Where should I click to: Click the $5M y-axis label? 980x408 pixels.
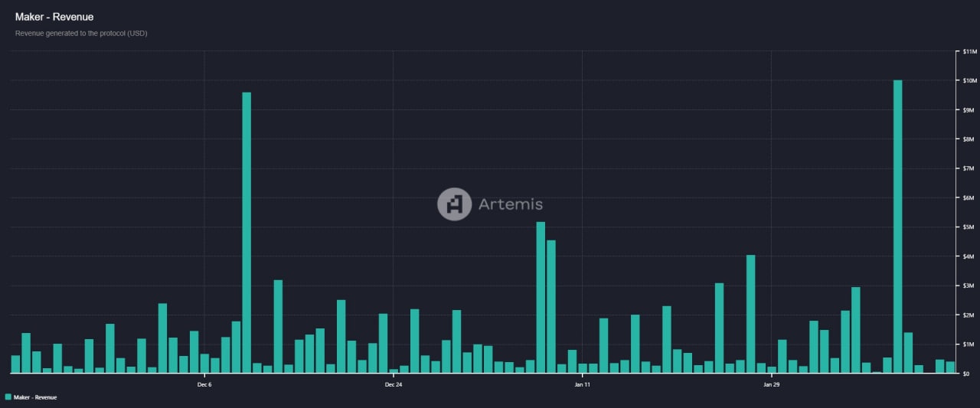[x=969, y=227]
